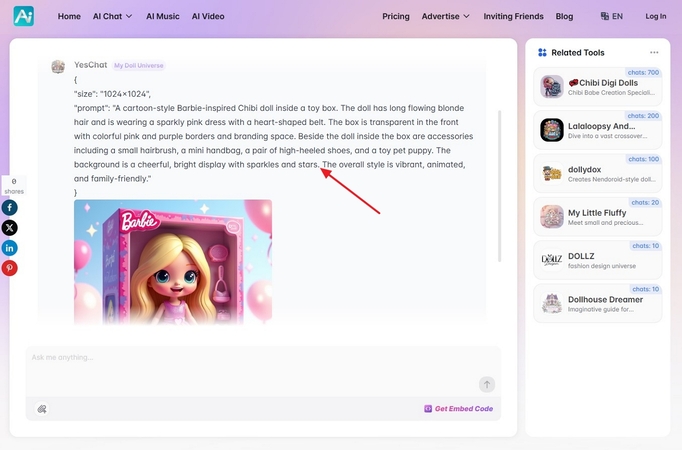Click the Dollhouse Dreamer thumbnail
The image size is (682, 450).
pyautogui.click(x=552, y=303)
